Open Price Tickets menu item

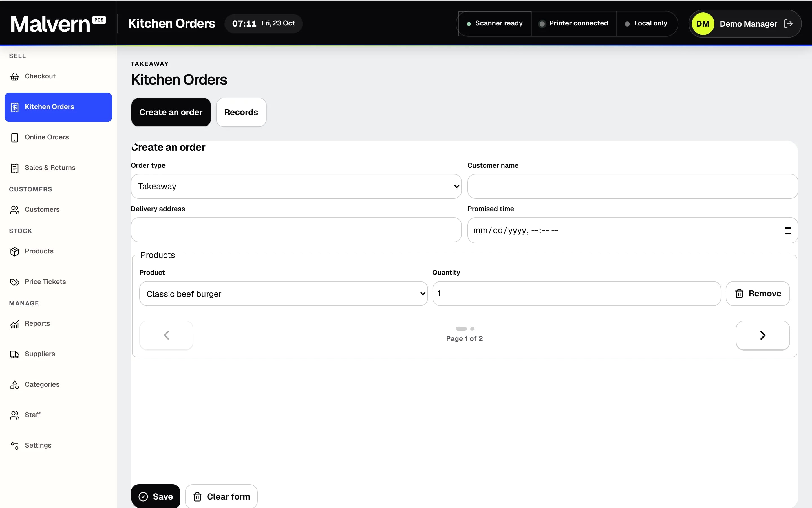pos(58,282)
